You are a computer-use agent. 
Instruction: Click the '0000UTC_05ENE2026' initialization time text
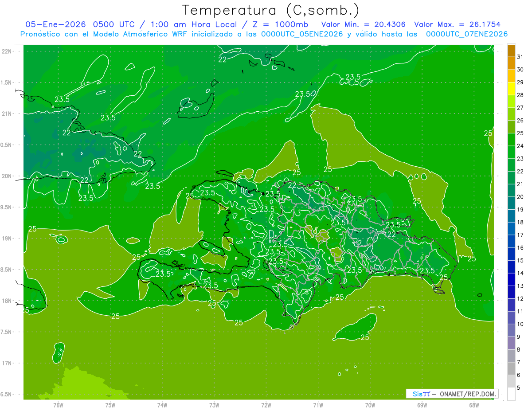click(x=302, y=34)
